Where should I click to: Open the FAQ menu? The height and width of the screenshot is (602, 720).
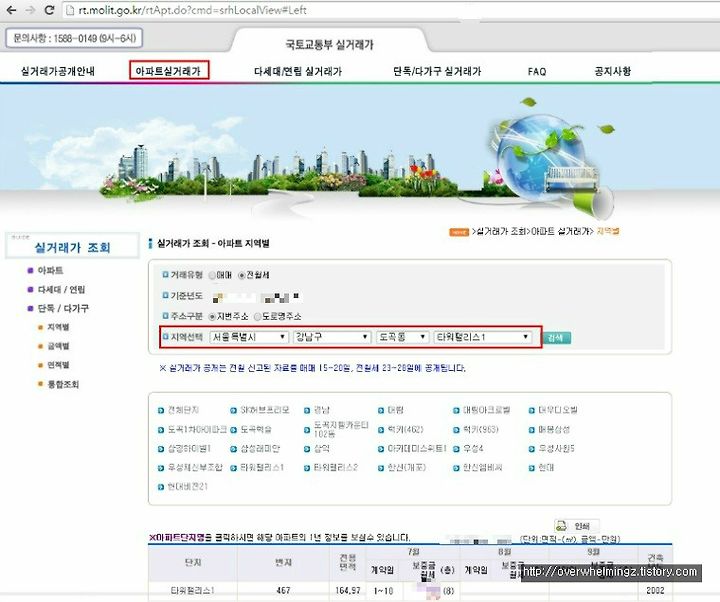pos(537,71)
